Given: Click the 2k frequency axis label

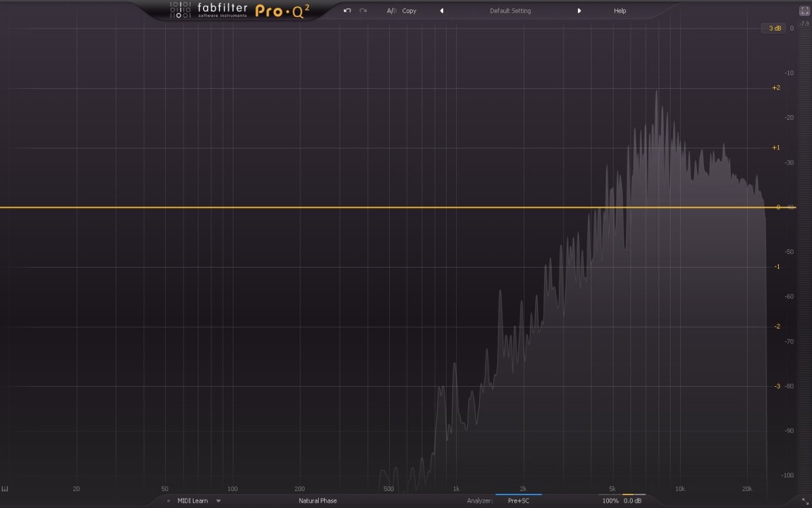Looking at the screenshot, I should (524, 489).
